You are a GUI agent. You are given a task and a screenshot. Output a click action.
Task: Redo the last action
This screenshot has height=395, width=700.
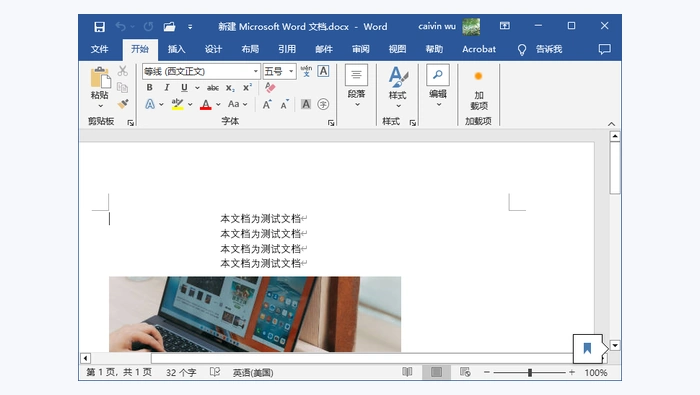(x=149, y=27)
